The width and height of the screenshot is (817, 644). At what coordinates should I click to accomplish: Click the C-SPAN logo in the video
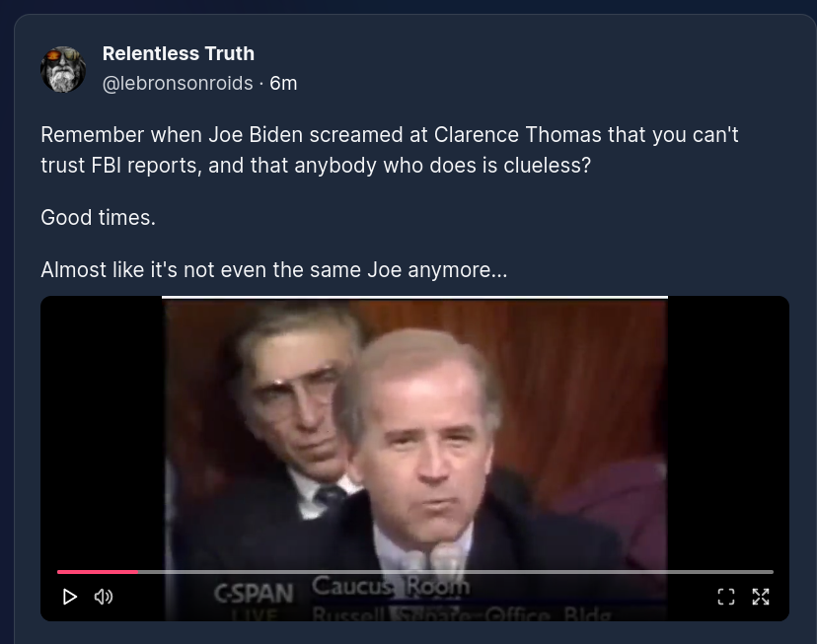[254, 594]
